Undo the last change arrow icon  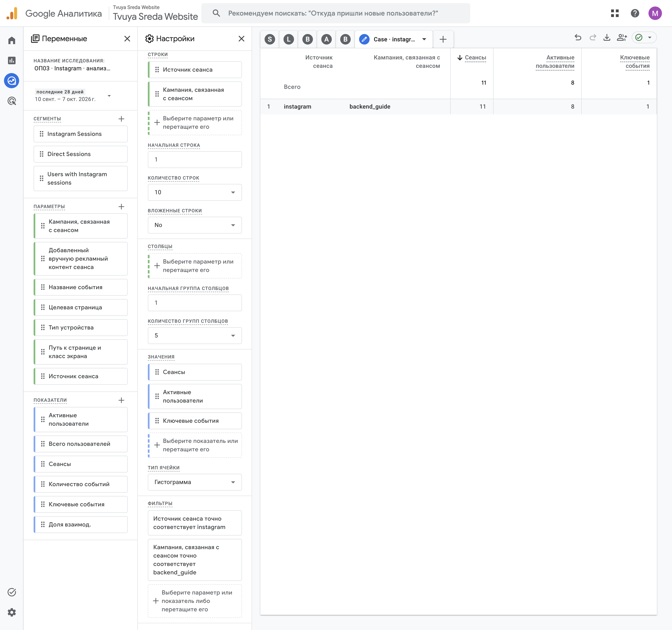pyautogui.click(x=578, y=38)
